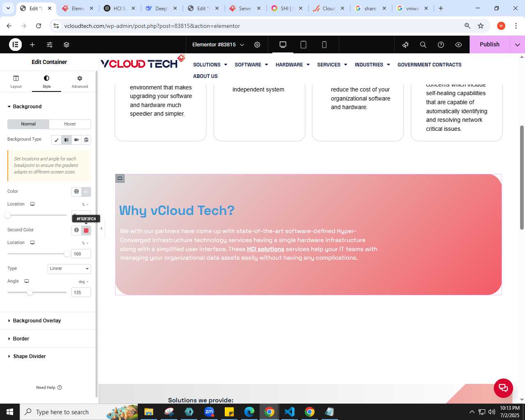This screenshot has height=420, width=525.
Task: Open the Structure layers panel icon
Action: coord(66,45)
